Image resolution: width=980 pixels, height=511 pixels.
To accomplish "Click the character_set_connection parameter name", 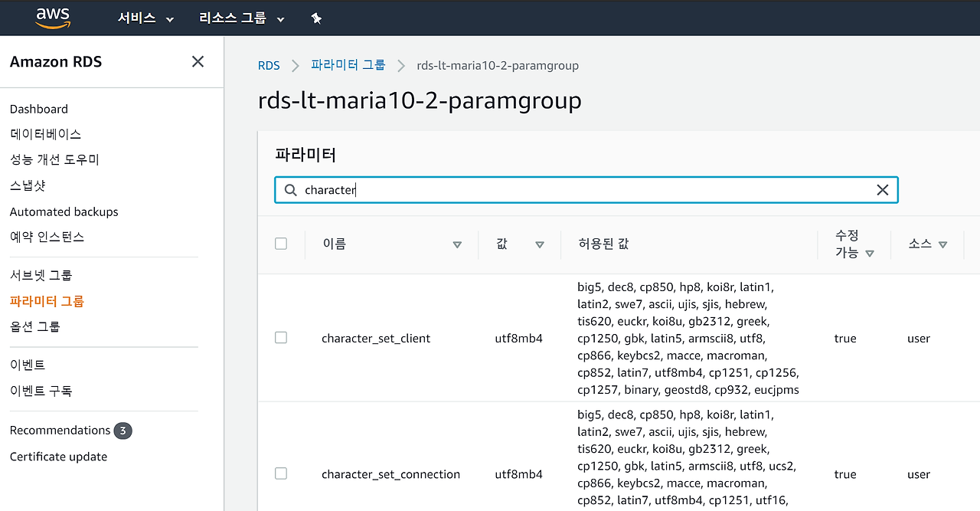I will pos(390,474).
